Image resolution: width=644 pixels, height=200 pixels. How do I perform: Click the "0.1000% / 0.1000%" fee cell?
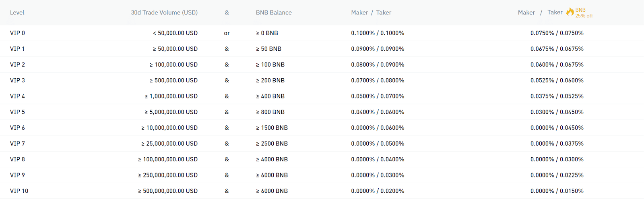point(378,33)
